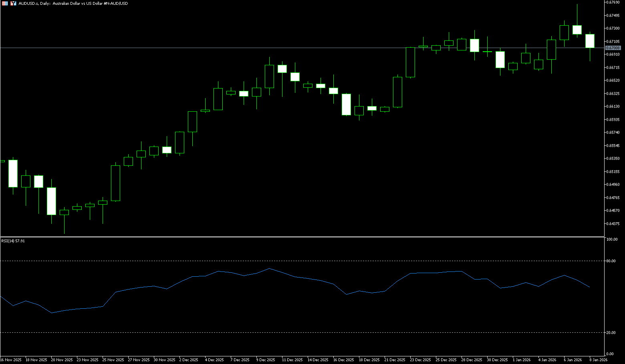The width and height of the screenshot is (625, 364).
Task: Click the RSI dashed oversold level line
Action: (280, 332)
